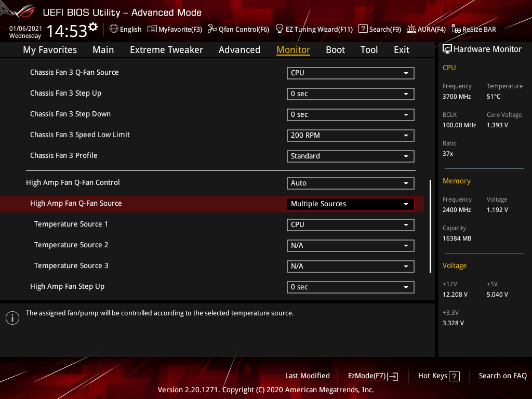Screen dimensions: 532x399
Task: Click the EzMode exit arrow icon
Action: click(393, 376)
